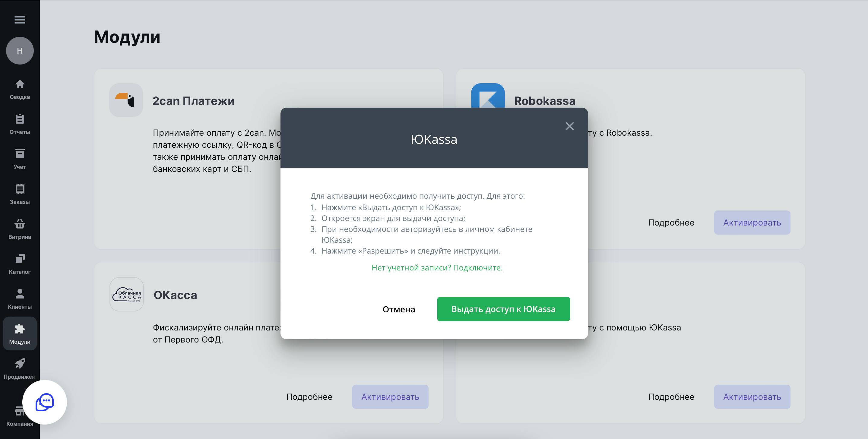Screen dimensions: 868x439
Task: Go to Отчеты in the sidebar
Action: pos(20,124)
